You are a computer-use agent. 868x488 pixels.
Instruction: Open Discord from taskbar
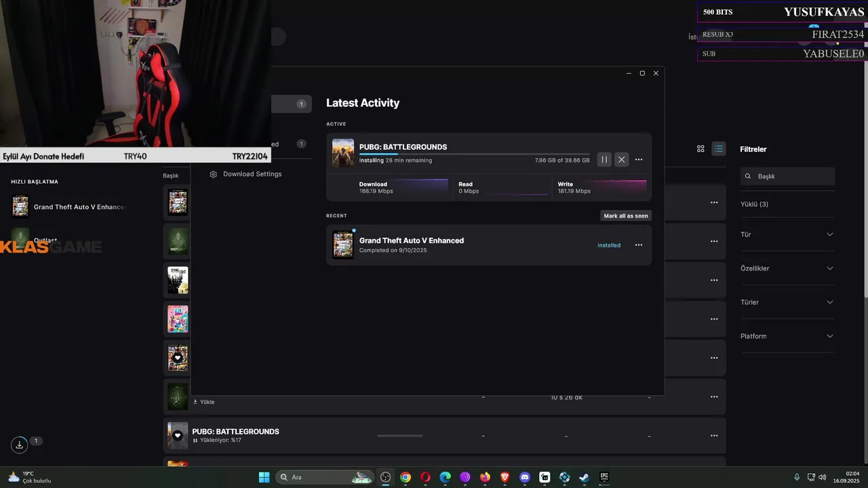[x=524, y=477]
